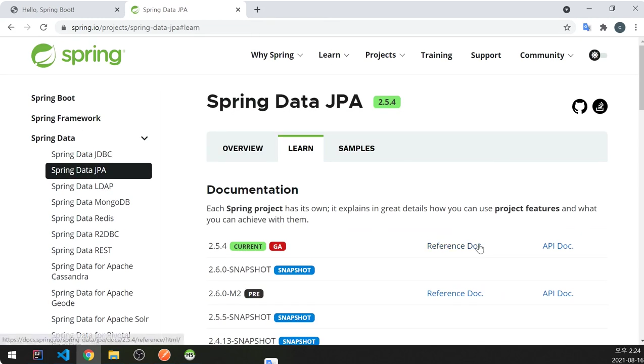
Task: Select Spring Data JDBC in the sidebar
Action: click(81, 154)
